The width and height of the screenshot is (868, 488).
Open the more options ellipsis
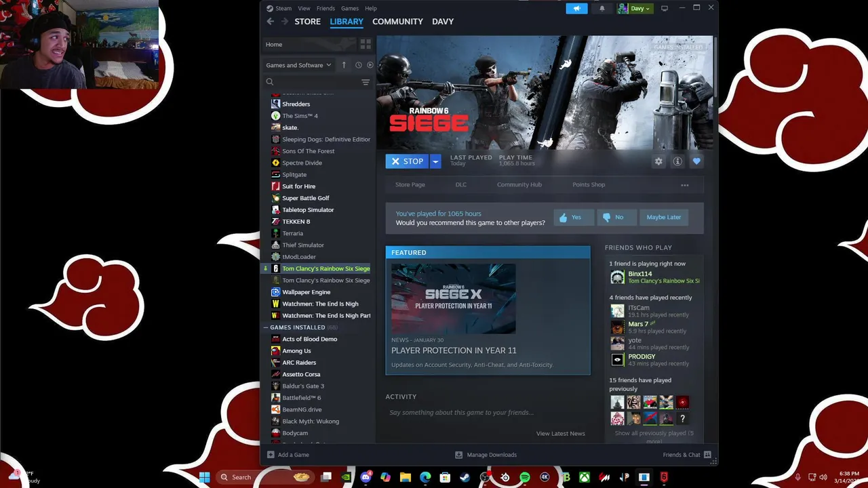pyautogui.click(x=684, y=185)
